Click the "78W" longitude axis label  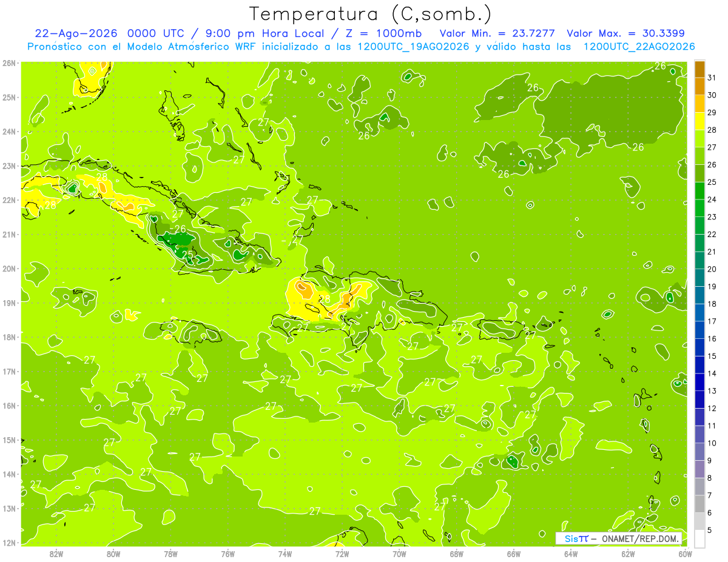(170, 554)
